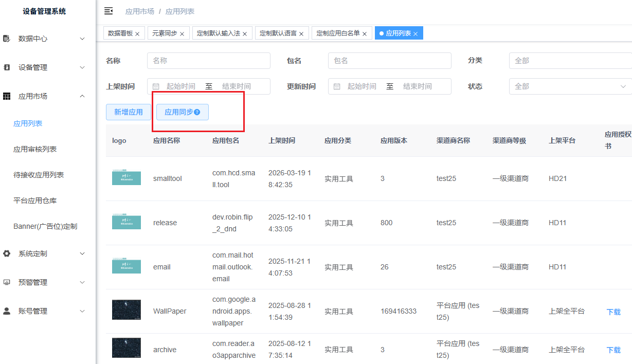Close the 定制应用白名单 tab
The width and height of the screenshot is (632, 364).
tap(365, 34)
